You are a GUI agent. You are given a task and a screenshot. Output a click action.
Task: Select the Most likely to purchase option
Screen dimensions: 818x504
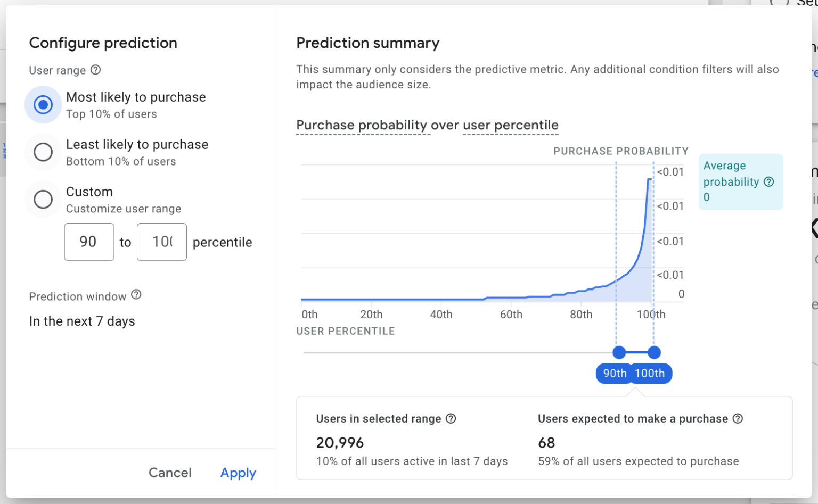pos(43,104)
